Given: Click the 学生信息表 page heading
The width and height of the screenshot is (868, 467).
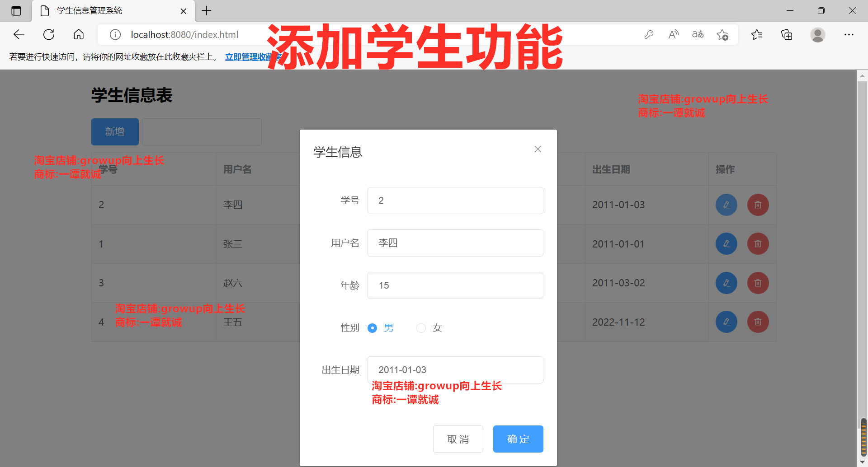Looking at the screenshot, I should [132, 95].
